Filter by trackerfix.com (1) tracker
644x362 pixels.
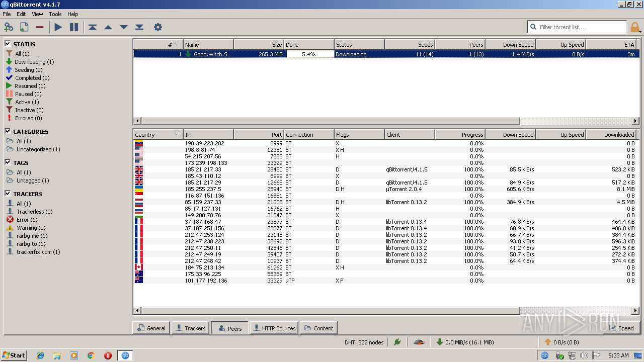point(33,252)
